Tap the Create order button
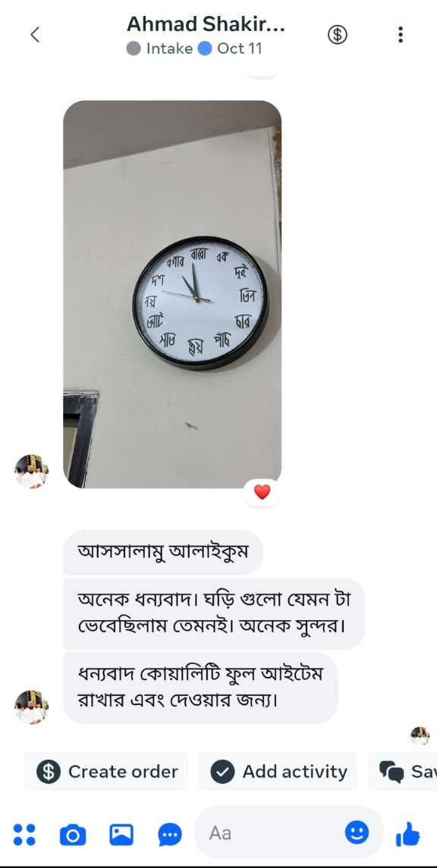 pos(106,771)
